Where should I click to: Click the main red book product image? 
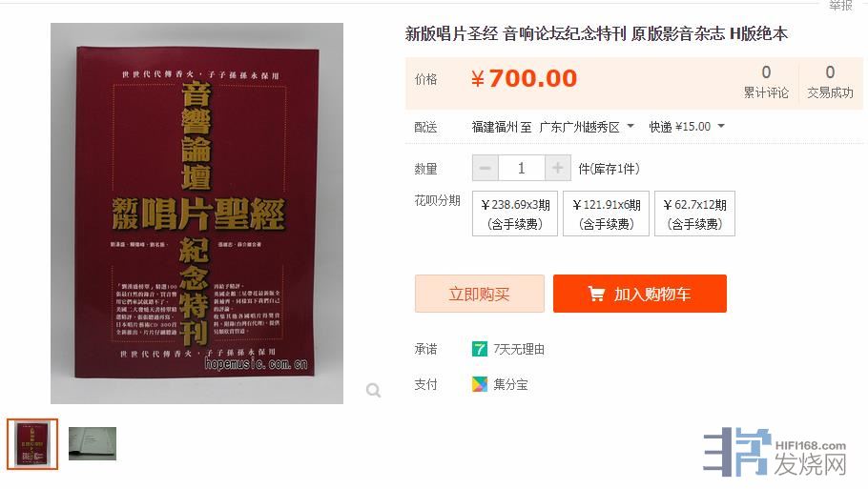[x=197, y=214]
